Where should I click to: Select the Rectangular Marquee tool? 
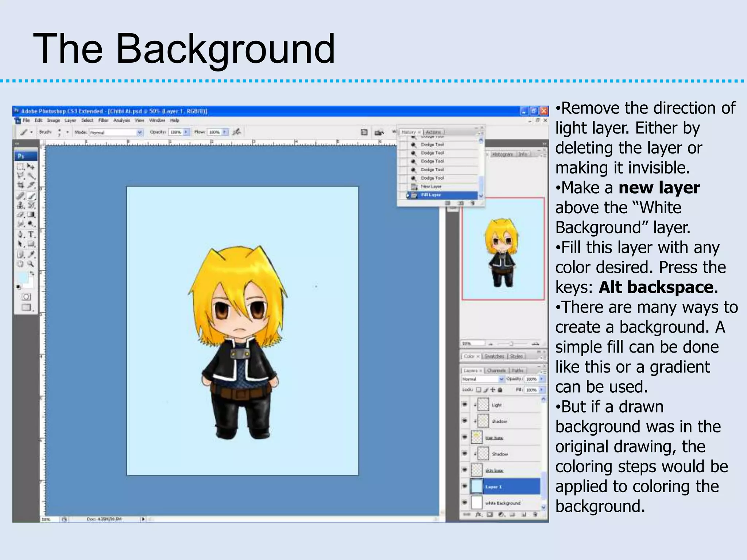point(20,167)
